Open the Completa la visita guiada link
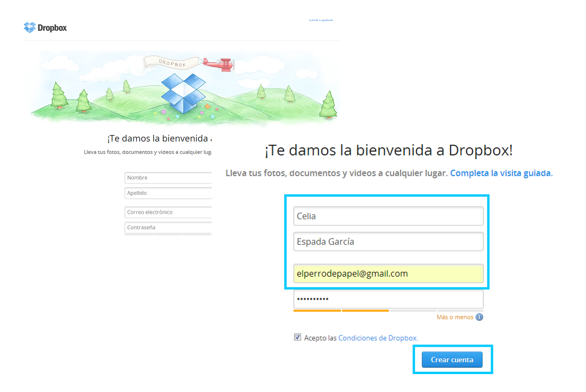Screen dimensions: 586x392 tap(501, 173)
